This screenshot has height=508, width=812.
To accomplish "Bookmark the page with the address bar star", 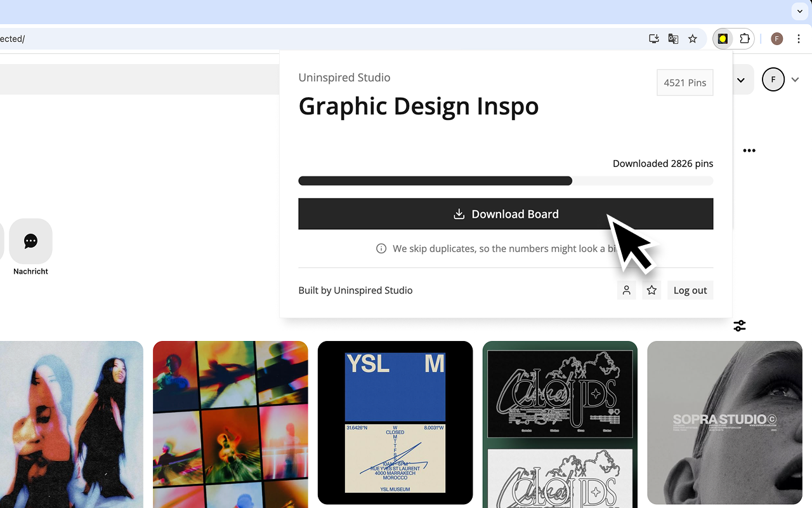I will pos(693,39).
